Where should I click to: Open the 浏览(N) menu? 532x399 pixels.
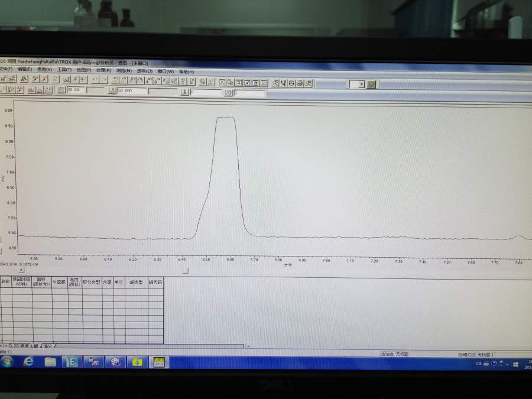pyautogui.click(x=124, y=70)
